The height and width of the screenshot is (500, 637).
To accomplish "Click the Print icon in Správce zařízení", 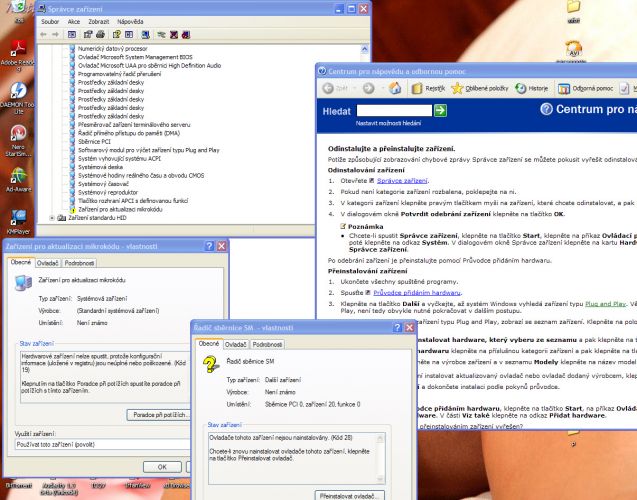I will pos(100,35).
